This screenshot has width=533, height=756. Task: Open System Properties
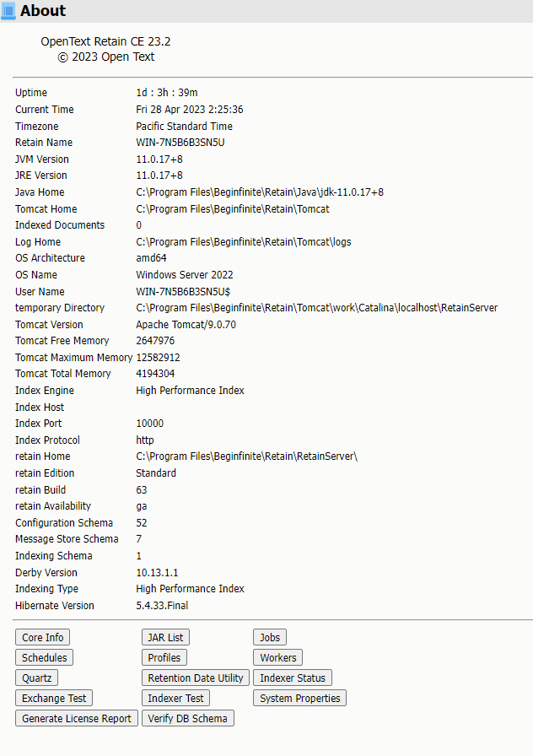click(x=299, y=698)
